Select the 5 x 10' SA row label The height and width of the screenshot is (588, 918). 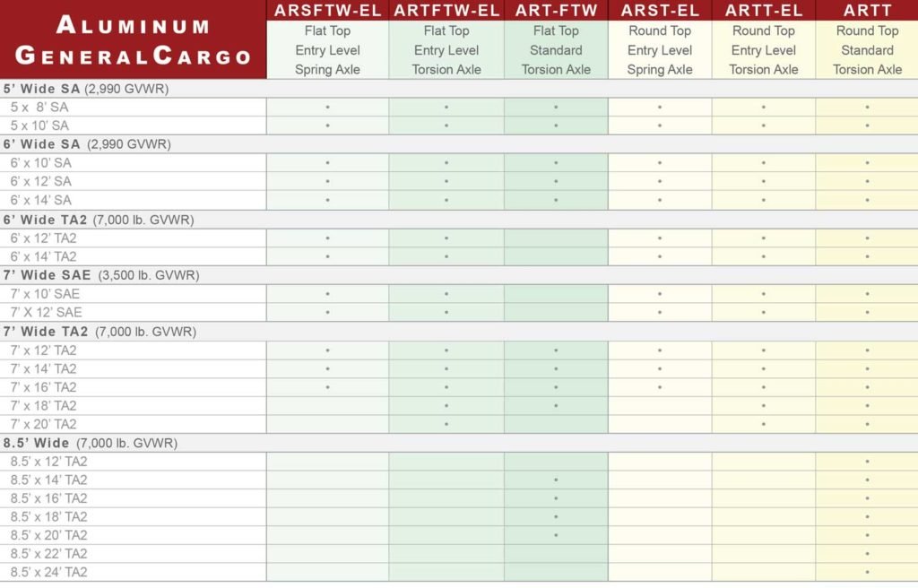click(39, 125)
